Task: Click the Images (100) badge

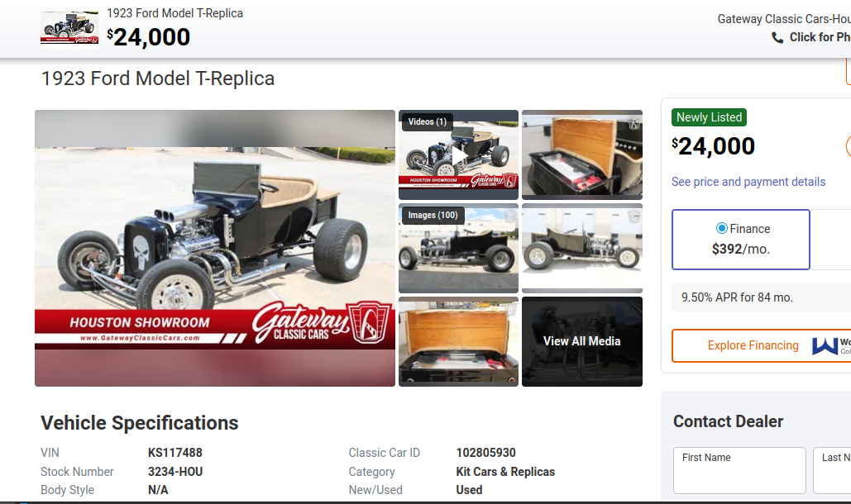Action: pyautogui.click(x=433, y=215)
